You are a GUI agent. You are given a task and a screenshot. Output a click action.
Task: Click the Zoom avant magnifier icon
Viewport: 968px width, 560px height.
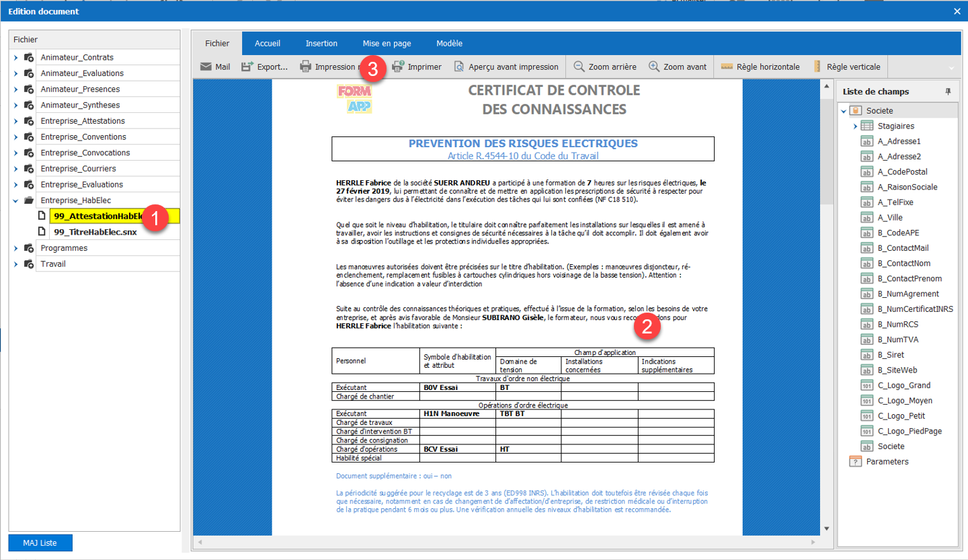(654, 67)
